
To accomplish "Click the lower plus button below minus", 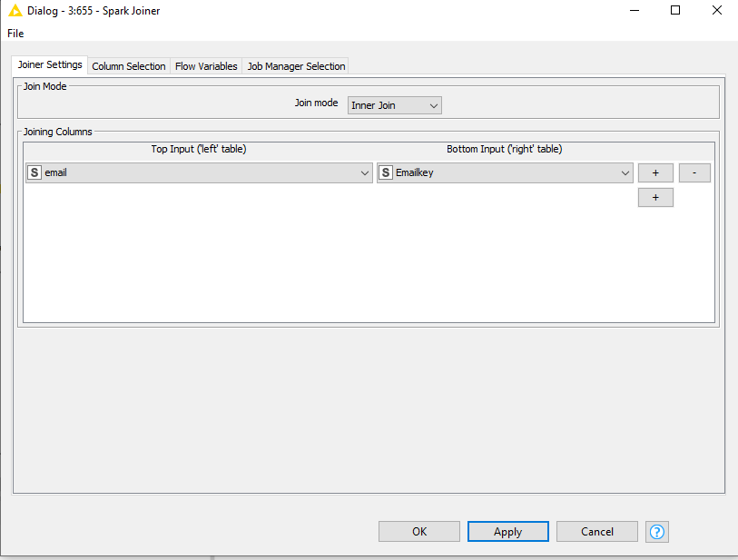I will pyautogui.click(x=655, y=197).
